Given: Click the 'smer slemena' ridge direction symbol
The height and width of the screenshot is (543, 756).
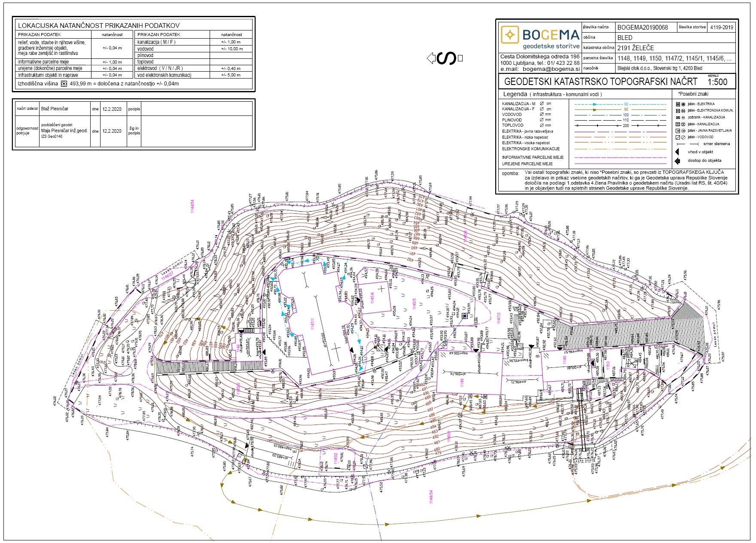Looking at the screenshot, I should click(687, 144).
